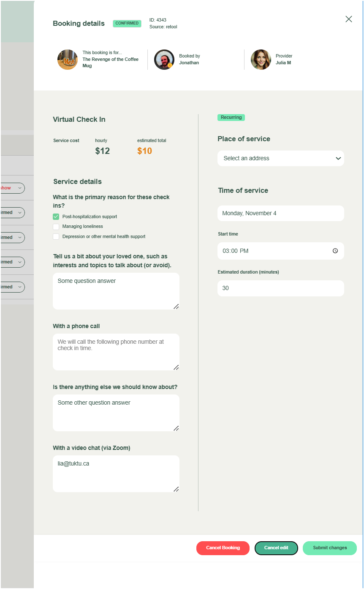Close the Booking details panel
Viewport: 364px width, 589px height.
[348, 19]
